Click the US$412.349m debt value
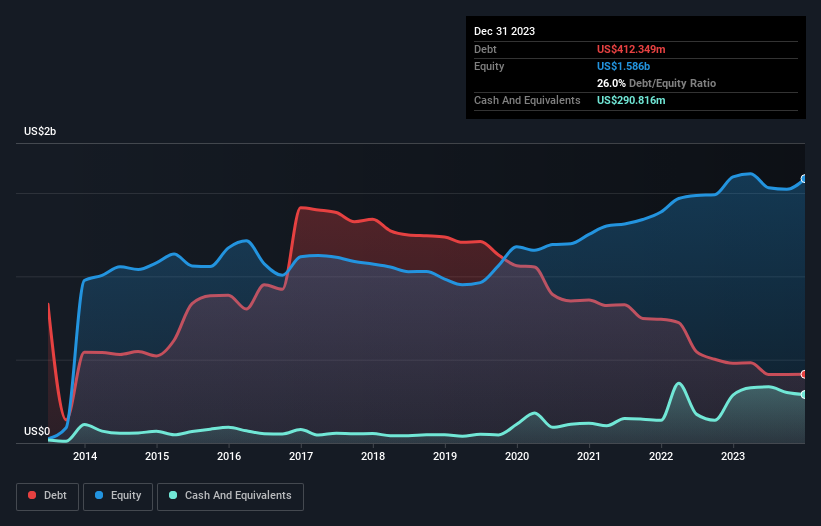 (x=631, y=49)
